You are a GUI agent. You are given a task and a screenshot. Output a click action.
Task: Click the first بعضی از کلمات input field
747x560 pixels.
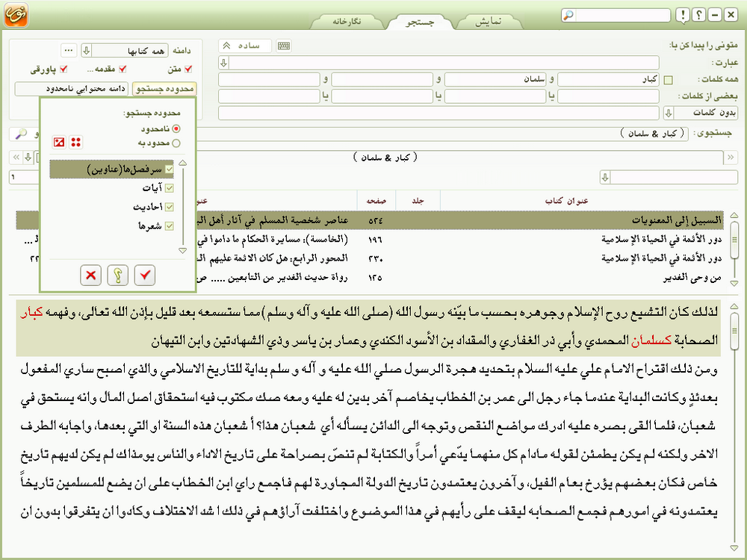608,96
